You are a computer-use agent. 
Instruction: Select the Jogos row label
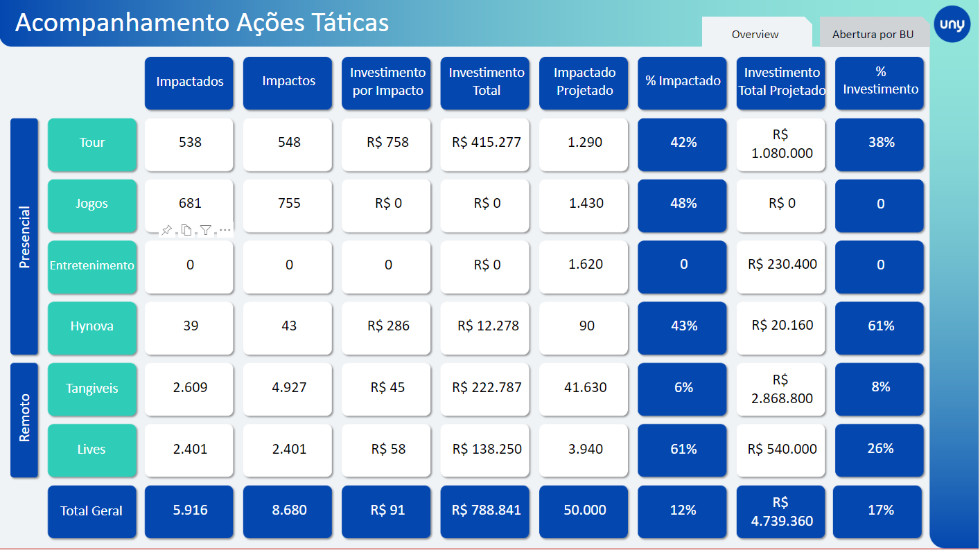click(92, 204)
